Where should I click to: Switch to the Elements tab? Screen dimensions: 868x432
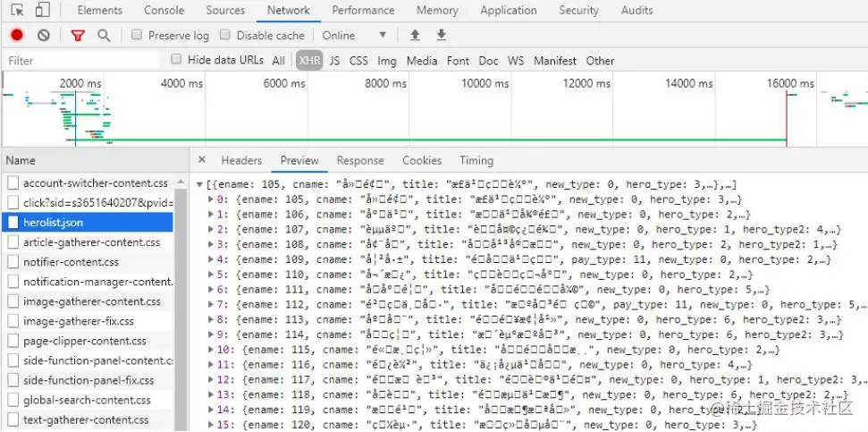click(x=99, y=11)
